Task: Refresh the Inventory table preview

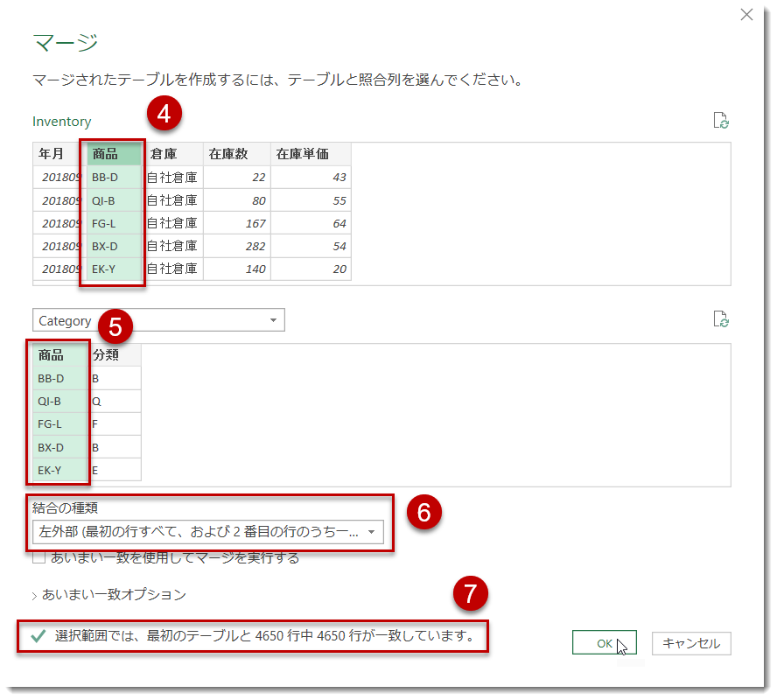Action: point(721,122)
